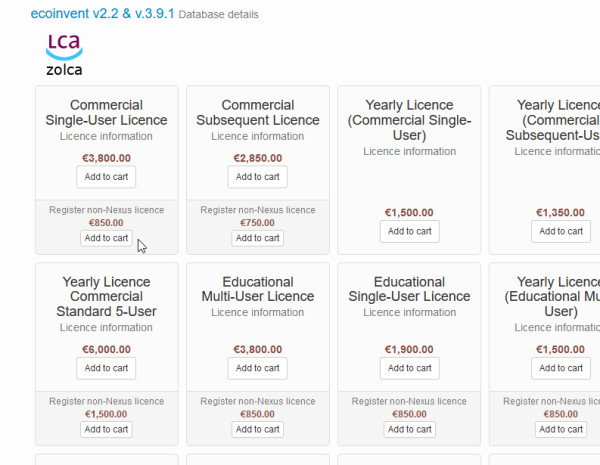This screenshot has width=600, height=465.
Task: Add Yearly Educational Multi-User non-Nexus €850.00 to cart
Action: click(561, 429)
